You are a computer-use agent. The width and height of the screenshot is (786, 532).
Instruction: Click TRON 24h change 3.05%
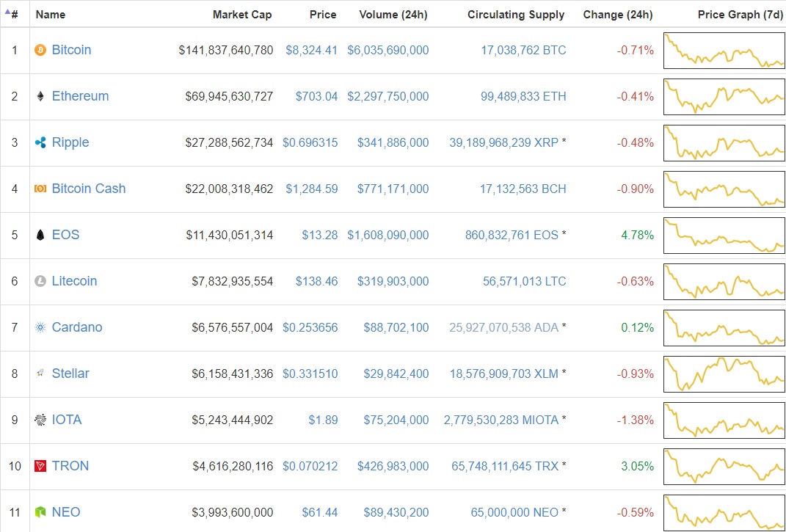pyautogui.click(x=638, y=466)
